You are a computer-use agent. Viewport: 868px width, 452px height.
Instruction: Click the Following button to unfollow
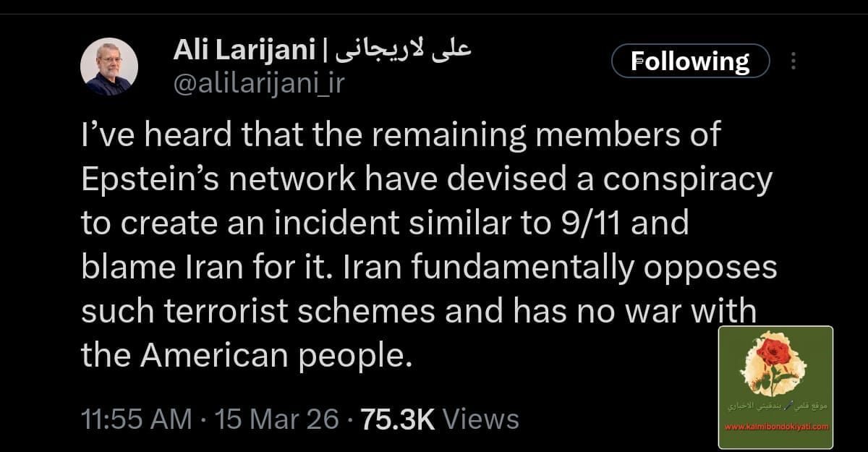[690, 61]
